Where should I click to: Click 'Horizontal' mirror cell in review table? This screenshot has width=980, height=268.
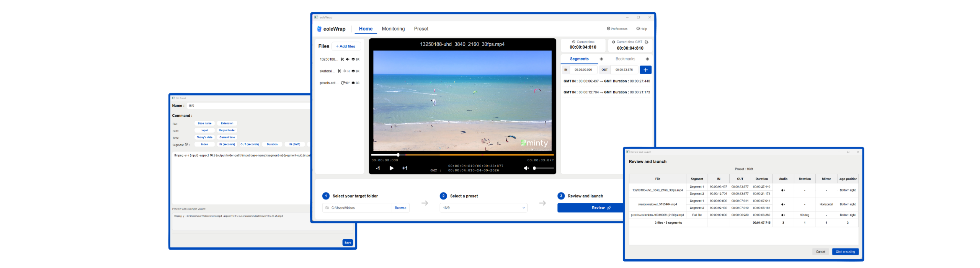(826, 204)
